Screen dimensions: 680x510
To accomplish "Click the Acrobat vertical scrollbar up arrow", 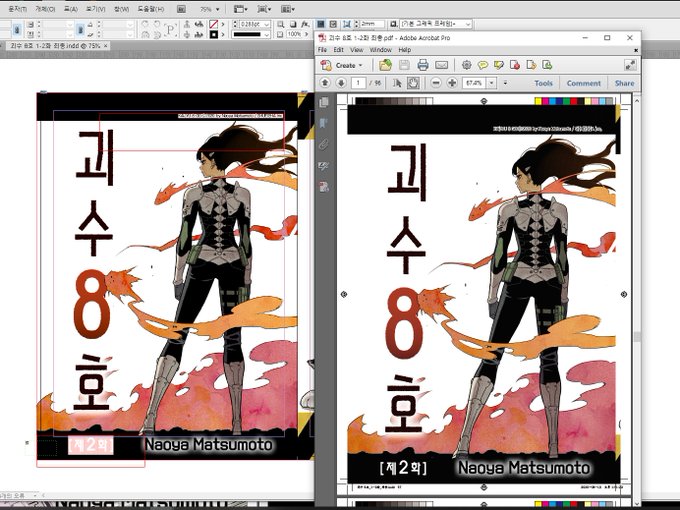I will pyautogui.click(x=636, y=101).
